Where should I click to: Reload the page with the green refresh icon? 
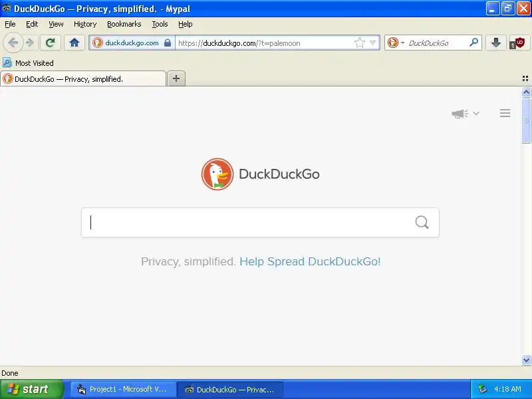point(51,43)
